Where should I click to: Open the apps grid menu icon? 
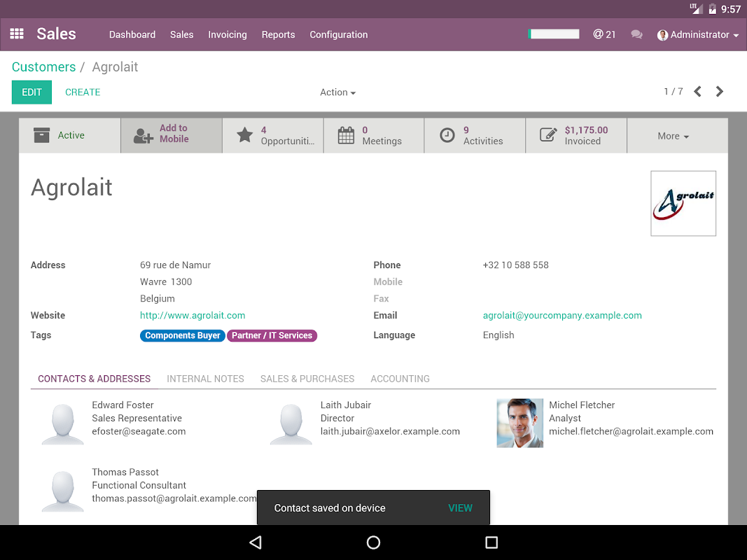pos(17,34)
